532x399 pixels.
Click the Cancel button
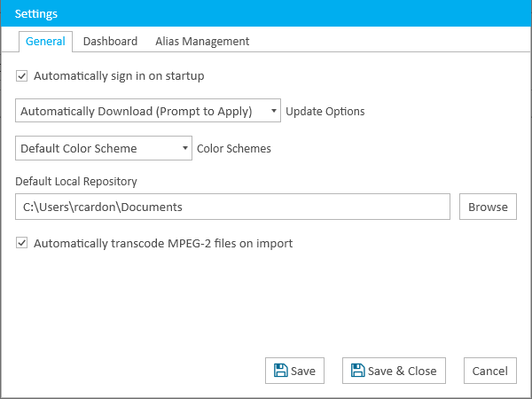(490, 371)
